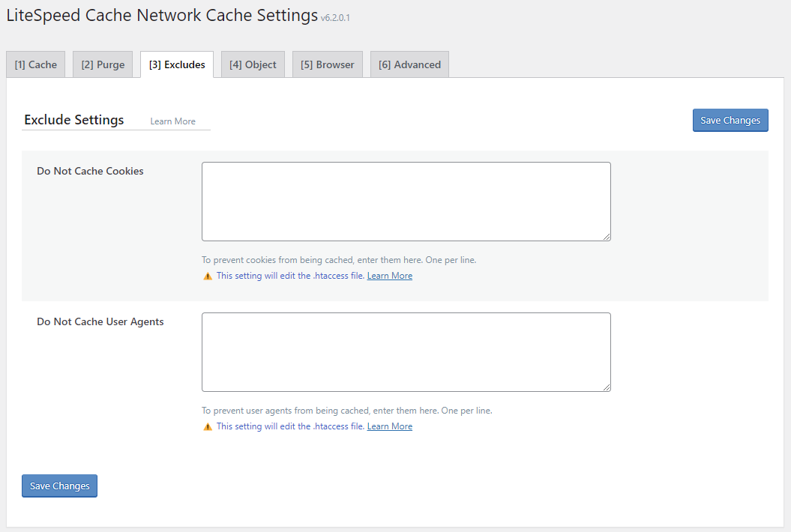The width and height of the screenshot is (791, 532).
Task: Focus the Do Not Cache User Agents textarea
Action: (x=406, y=352)
